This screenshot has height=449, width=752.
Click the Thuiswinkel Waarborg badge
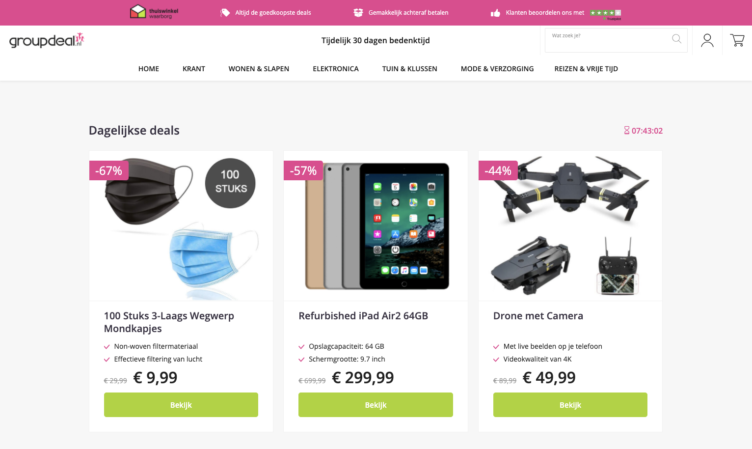(151, 12)
